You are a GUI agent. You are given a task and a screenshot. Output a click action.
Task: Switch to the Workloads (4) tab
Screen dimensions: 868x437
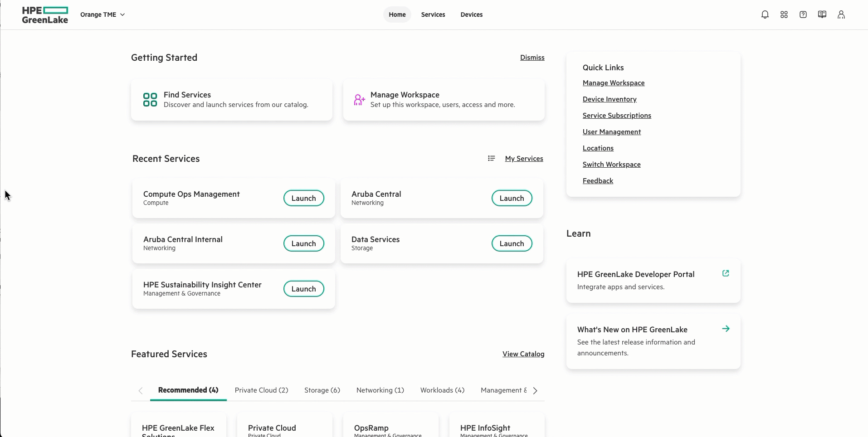(443, 390)
